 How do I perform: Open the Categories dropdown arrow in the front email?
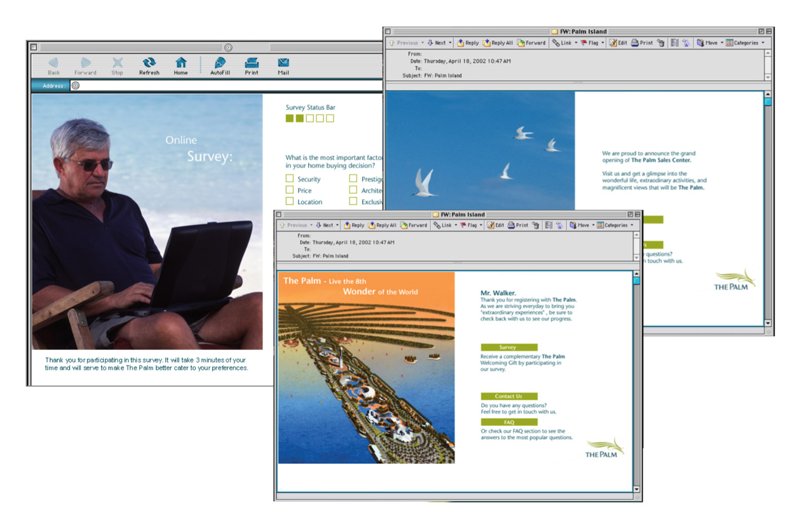(x=632, y=225)
